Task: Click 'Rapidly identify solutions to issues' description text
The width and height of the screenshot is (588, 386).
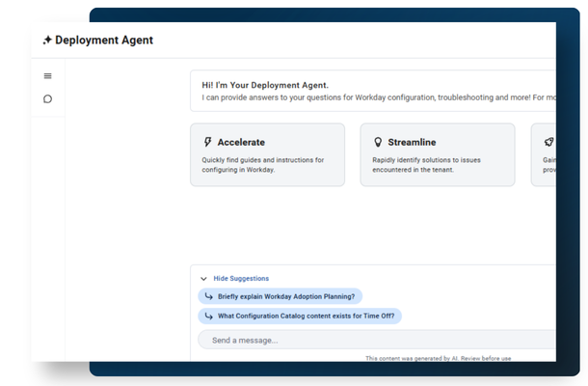Action: pyautogui.click(x=426, y=165)
